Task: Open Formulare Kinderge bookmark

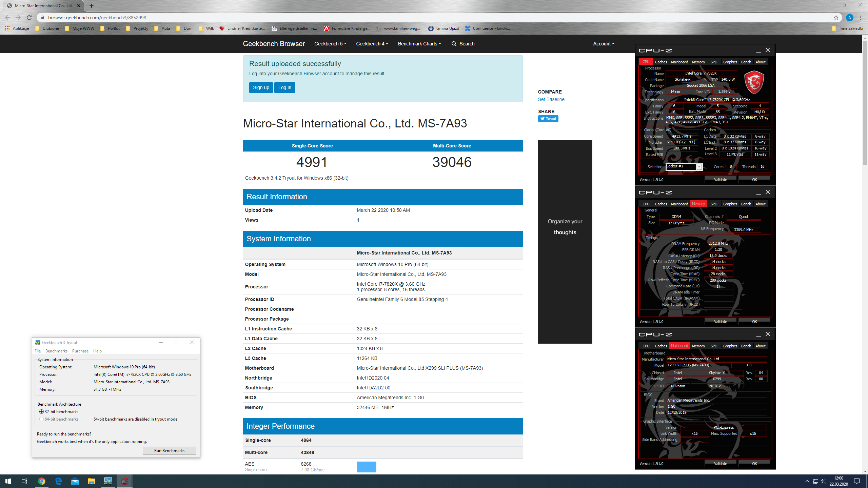Action: [347, 28]
